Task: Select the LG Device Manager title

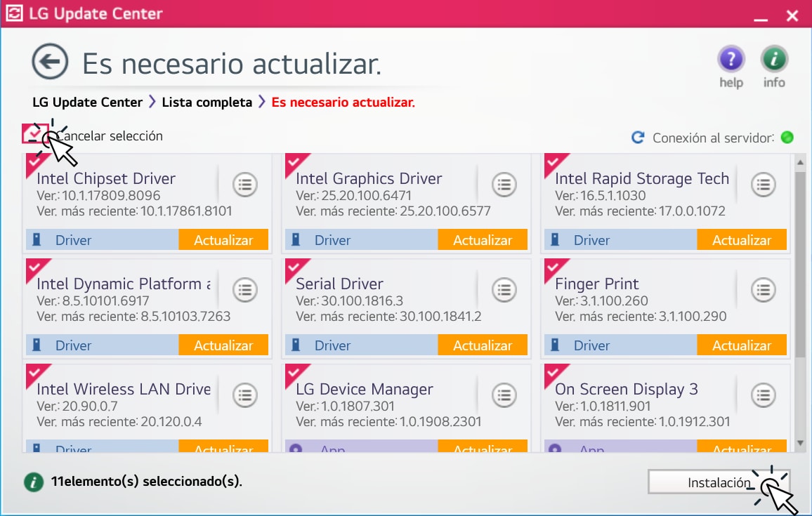Action: coord(364,389)
